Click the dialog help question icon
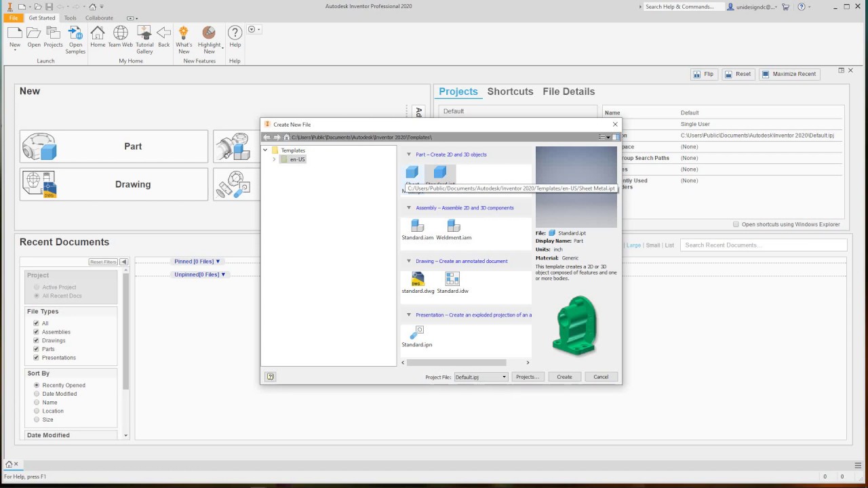Screen dimensions: 868x488 click(x=271, y=377)
